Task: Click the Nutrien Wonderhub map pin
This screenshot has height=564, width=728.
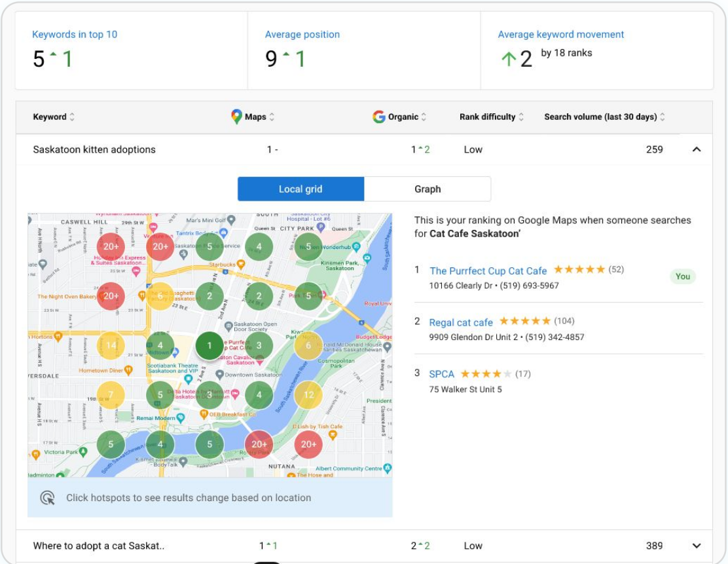Action: click(356, 247)
